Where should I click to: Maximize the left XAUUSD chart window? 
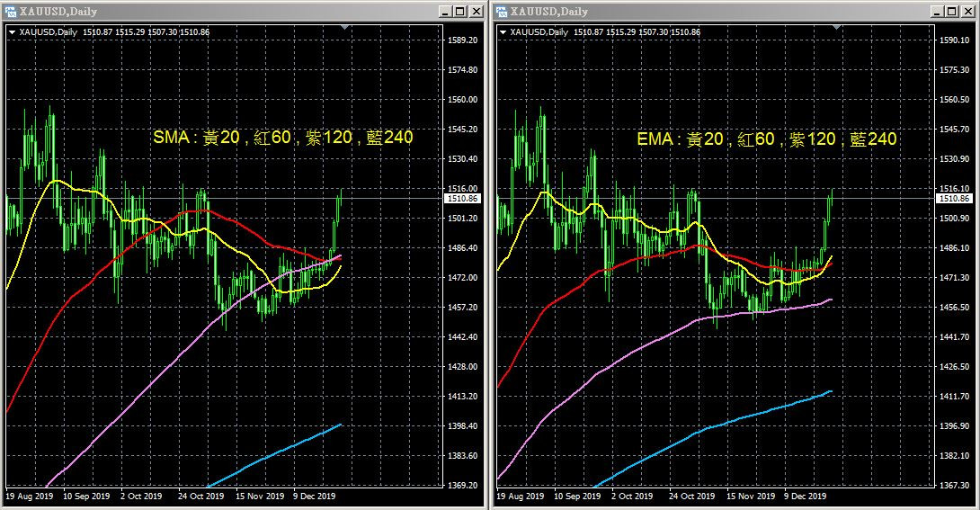tap(460, 12)
